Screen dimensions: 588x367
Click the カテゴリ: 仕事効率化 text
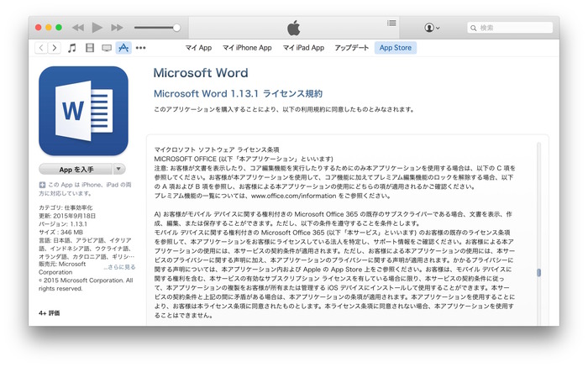point(66,207)
